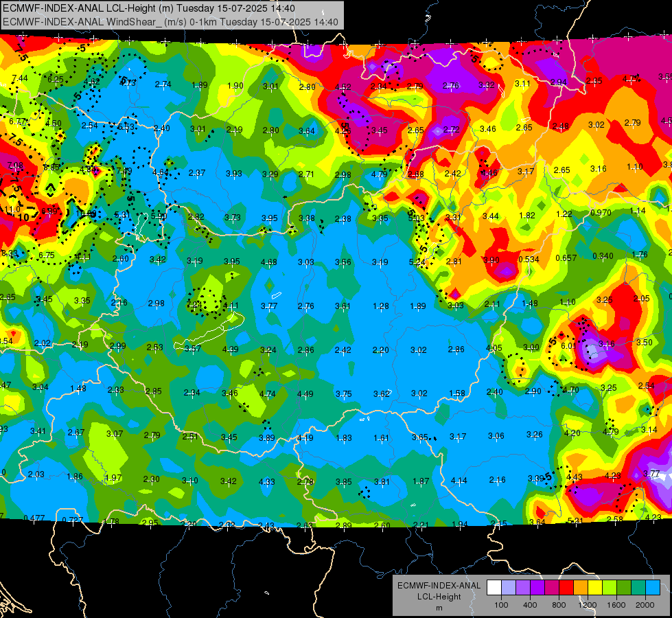Click the wind shear value 4.68
Screen dimensions: 672x618
(268, 262)
